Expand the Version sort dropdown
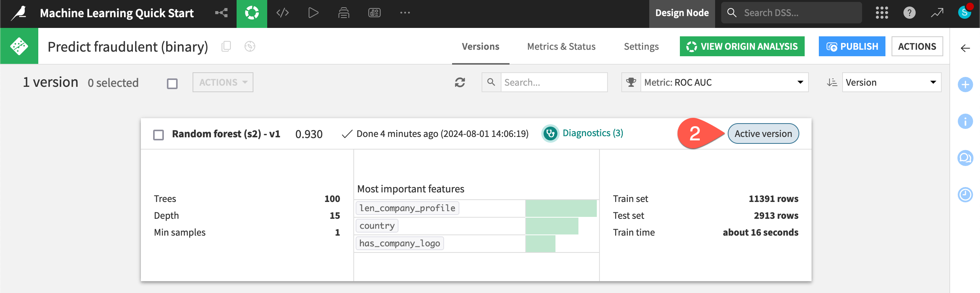The height and width of the screenshot is (293, 980). (x=891, y=82)
